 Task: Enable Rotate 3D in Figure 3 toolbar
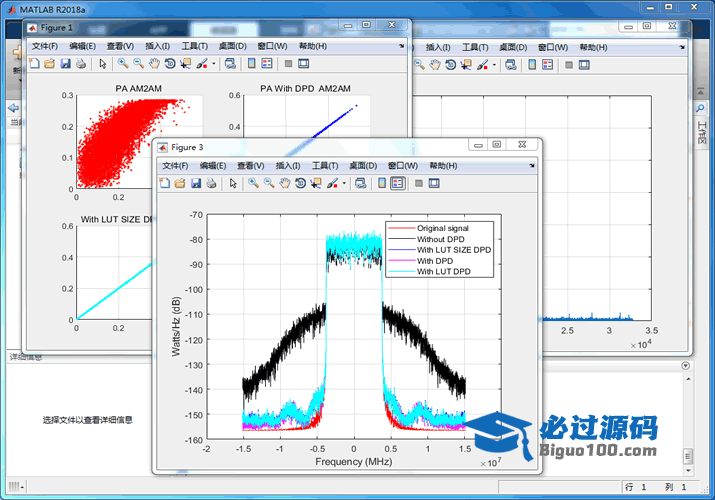(x=301, y=183)
